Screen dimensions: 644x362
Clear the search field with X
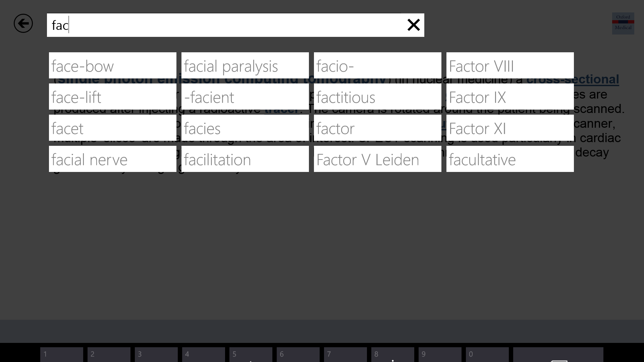(x=413, y=25)
